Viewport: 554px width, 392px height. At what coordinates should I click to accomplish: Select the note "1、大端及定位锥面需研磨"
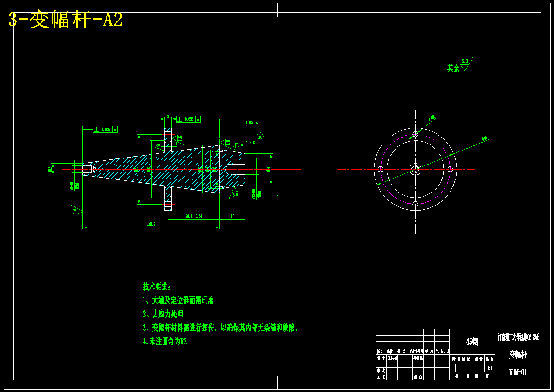pyautogui.click(x=178, y=301)
